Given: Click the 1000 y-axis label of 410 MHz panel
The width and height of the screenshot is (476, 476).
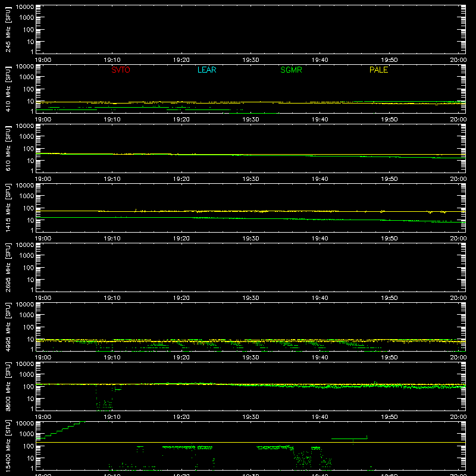Looking at the screenshot, I should tap(27, 77).
